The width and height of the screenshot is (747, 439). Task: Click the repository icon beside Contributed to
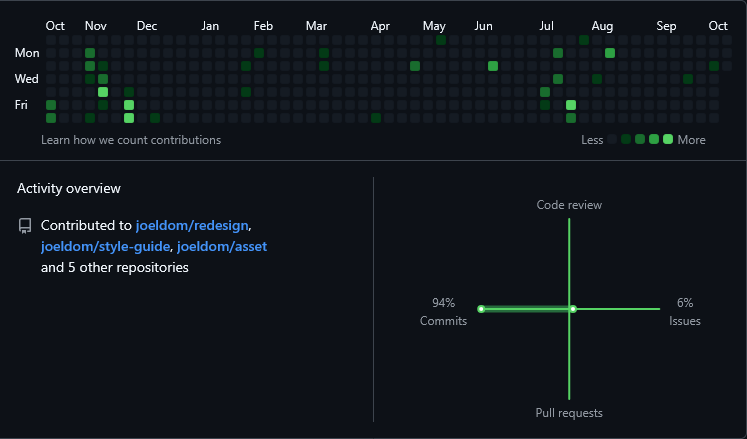25,226
